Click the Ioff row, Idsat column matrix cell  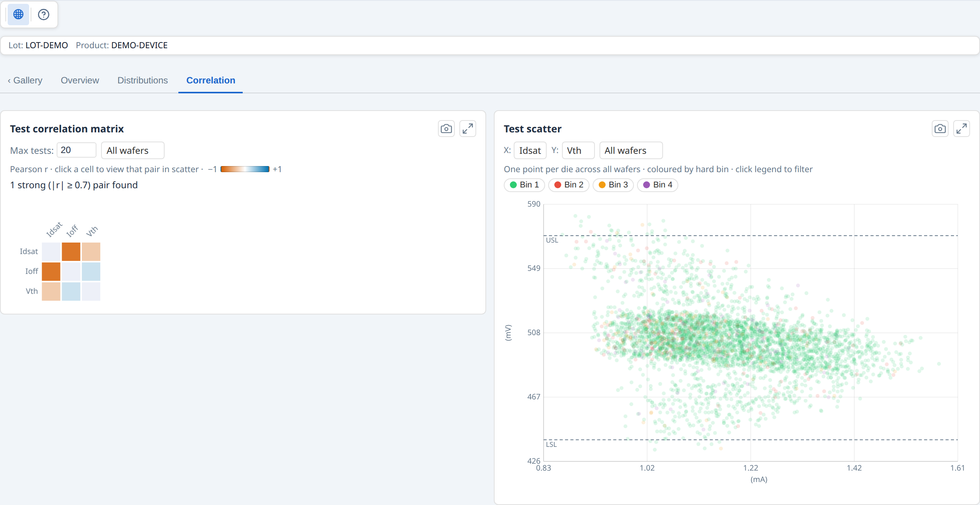pyautogui.click(x=51, y=271)
